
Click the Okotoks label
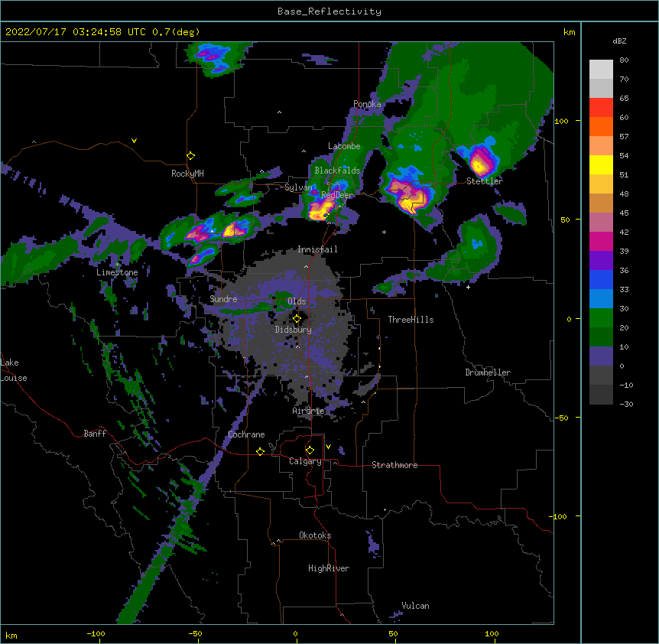(x=315, y=535)
